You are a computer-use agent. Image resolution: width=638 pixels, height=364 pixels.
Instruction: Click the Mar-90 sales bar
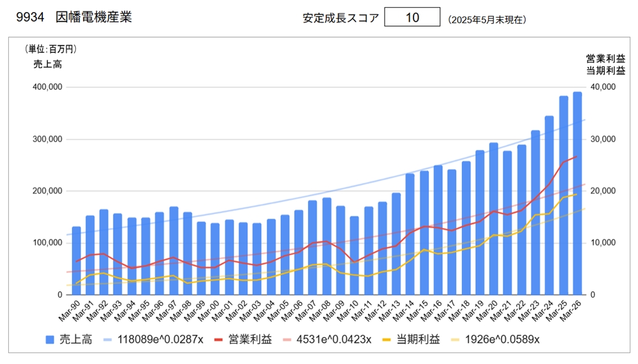(x=76, y=261)
